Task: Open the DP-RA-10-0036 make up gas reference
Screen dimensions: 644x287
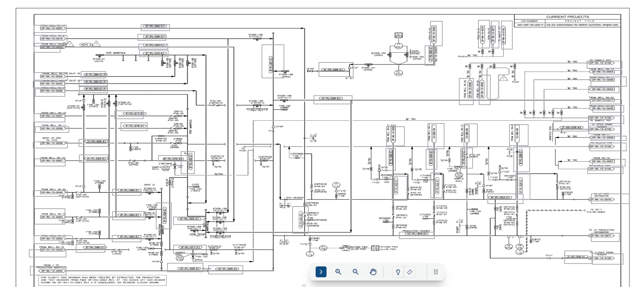Action: coord(52,143)
